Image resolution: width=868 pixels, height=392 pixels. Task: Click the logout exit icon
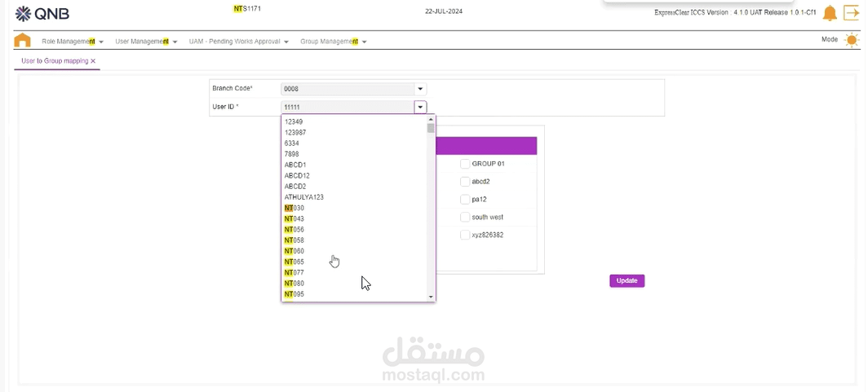point(851,13)
